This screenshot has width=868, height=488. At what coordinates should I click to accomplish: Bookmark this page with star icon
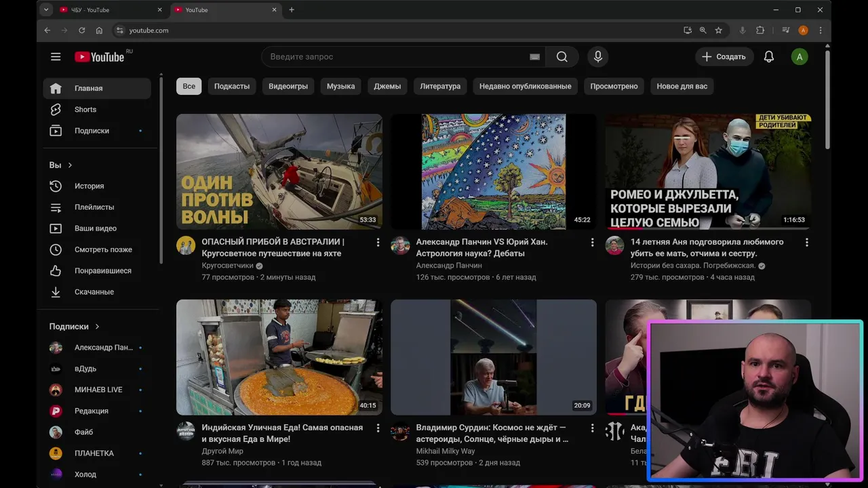pos(718,30)
